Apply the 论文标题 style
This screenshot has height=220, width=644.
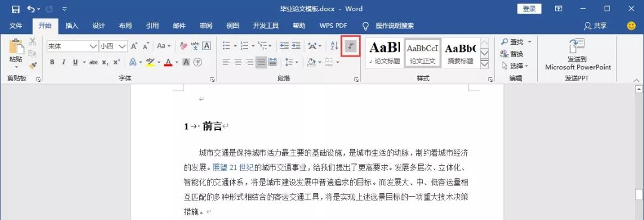384,53
